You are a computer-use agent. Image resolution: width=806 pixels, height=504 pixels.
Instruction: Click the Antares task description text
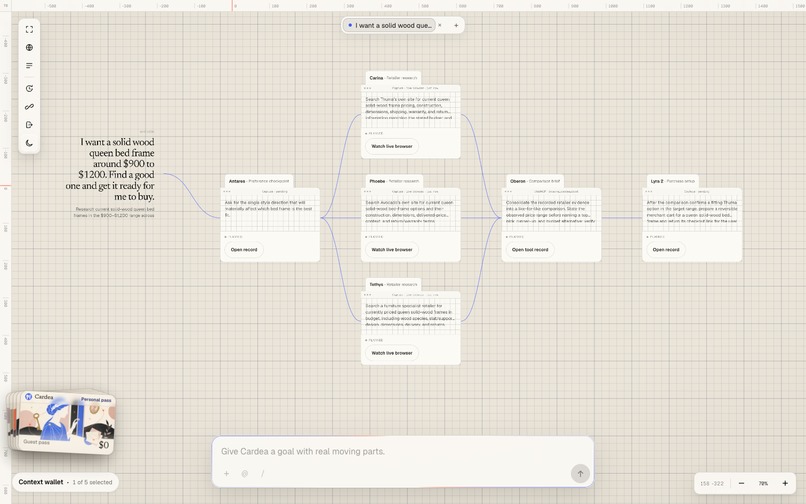click(269, 208)
